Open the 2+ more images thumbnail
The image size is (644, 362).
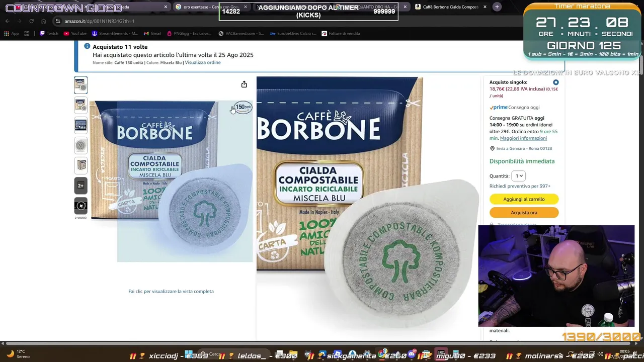(x=80, y=186)
